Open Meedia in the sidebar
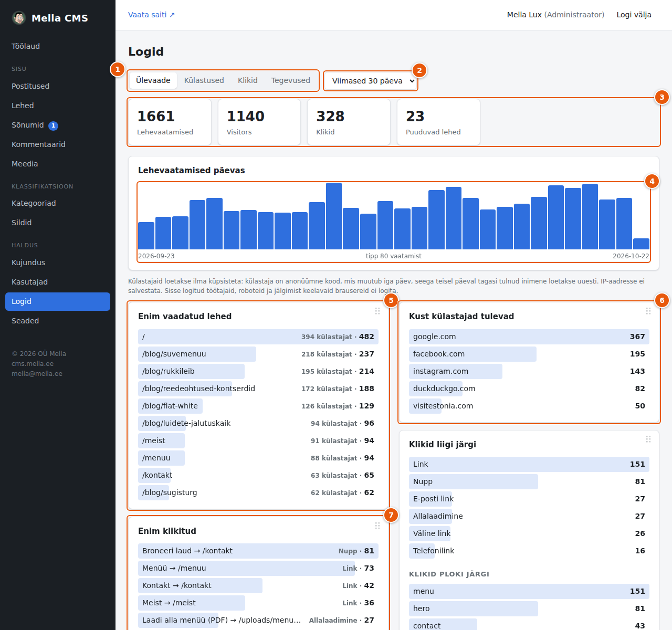 tap(58, 164)
